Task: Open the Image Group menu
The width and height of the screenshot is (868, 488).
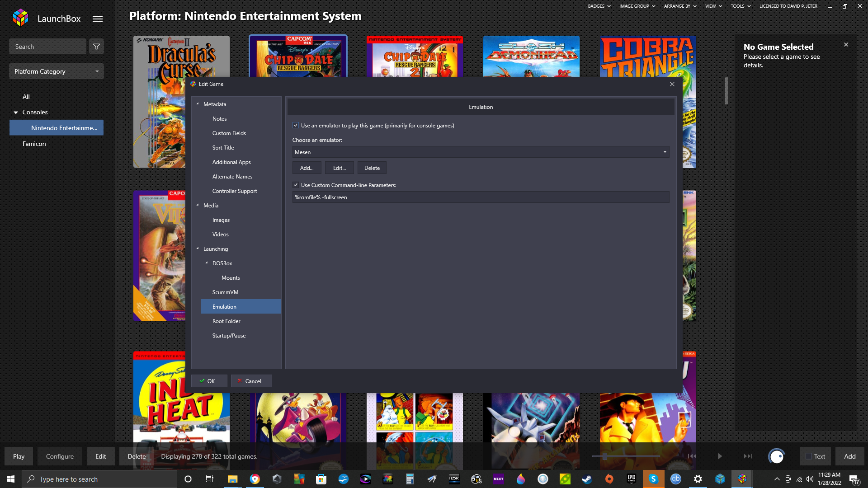Action: point(637,6)
